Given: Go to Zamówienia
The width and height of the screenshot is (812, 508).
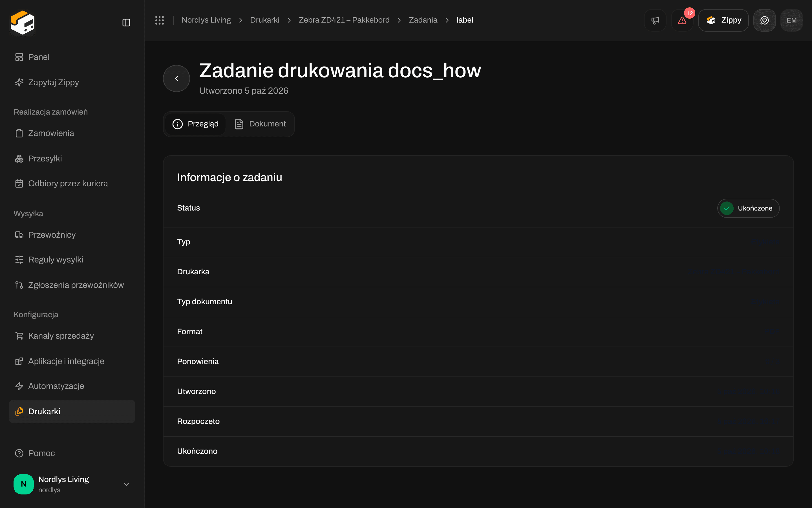Looking at the screenshot, I should pyautogui.click(x=72, y=133).
